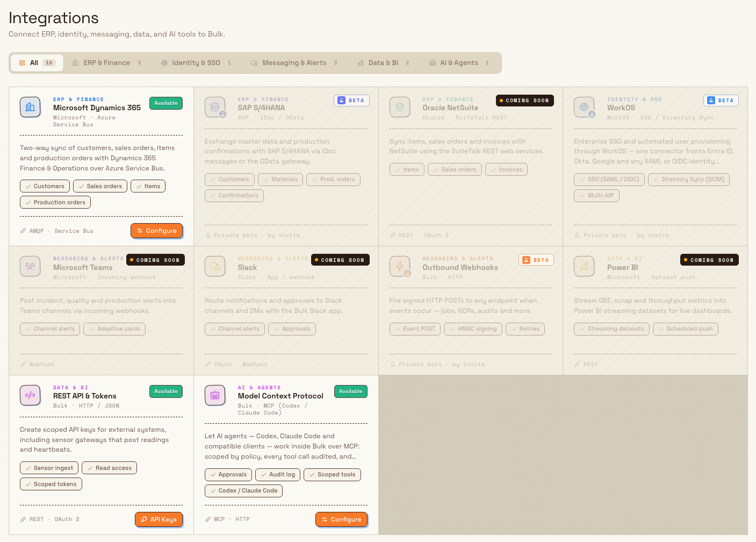Click the Sensor ingest chip

tap(49, 468)
